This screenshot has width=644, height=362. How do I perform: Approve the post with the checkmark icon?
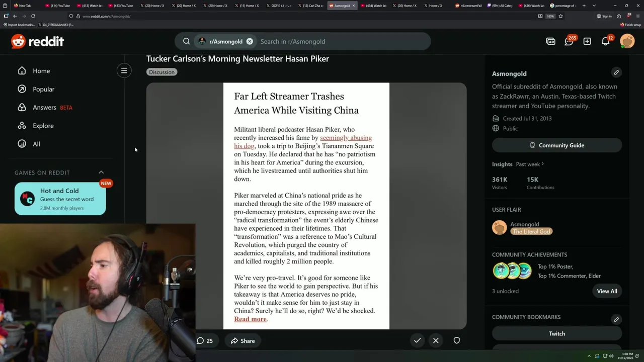(417, 340)
